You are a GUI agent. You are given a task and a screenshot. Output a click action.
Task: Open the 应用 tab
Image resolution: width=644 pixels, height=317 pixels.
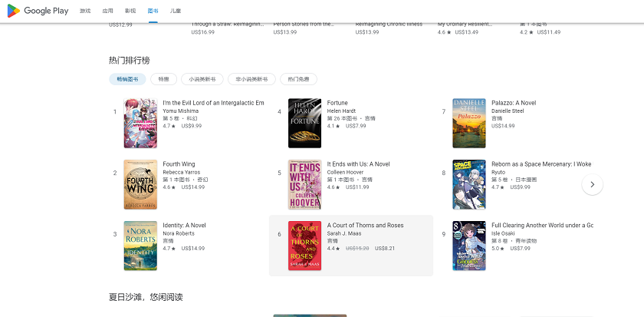point(107,11)
